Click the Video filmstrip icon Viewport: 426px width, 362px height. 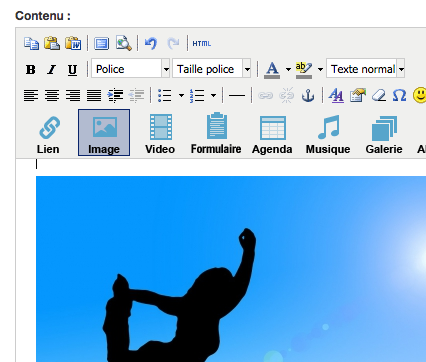click(x=160, y=133)
